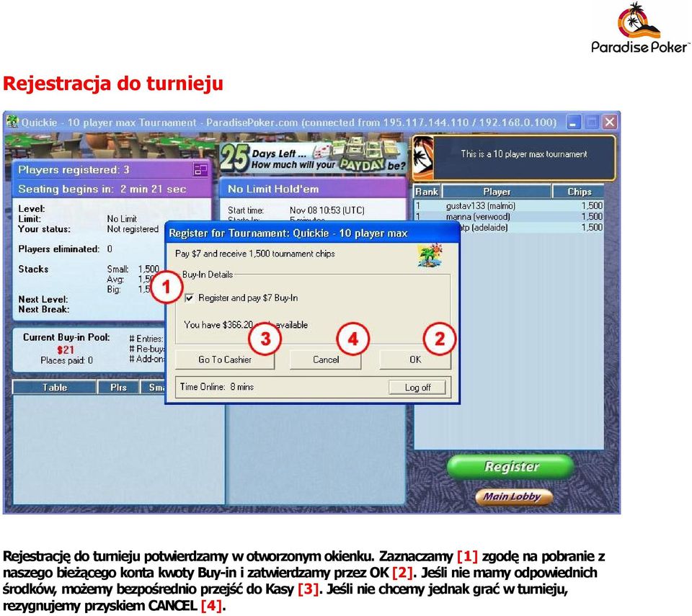Click the Cancel button in the dialog
The image size is (692, 616).
click(326, 360)
